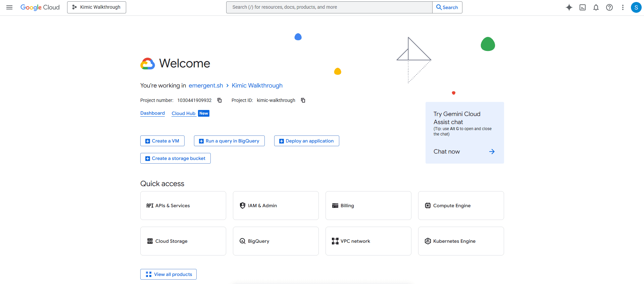This screenshot has width=644, height=284.
Task: Open the Kimic Walkthrough project picker
Action: (x=97, y=7)
